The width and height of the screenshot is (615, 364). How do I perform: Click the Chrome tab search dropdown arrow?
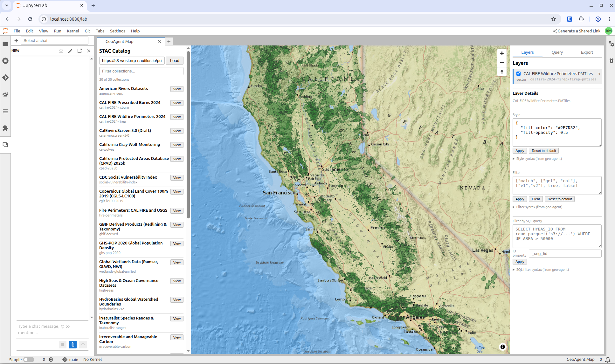coord(6,5)
